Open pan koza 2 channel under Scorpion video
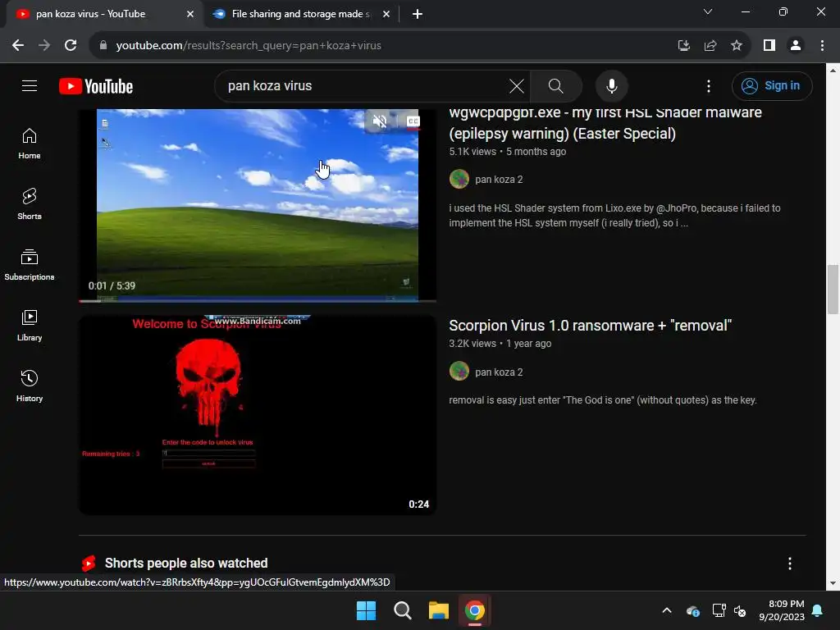This screenshot has width=840, height=630. (x=499, y=372)
